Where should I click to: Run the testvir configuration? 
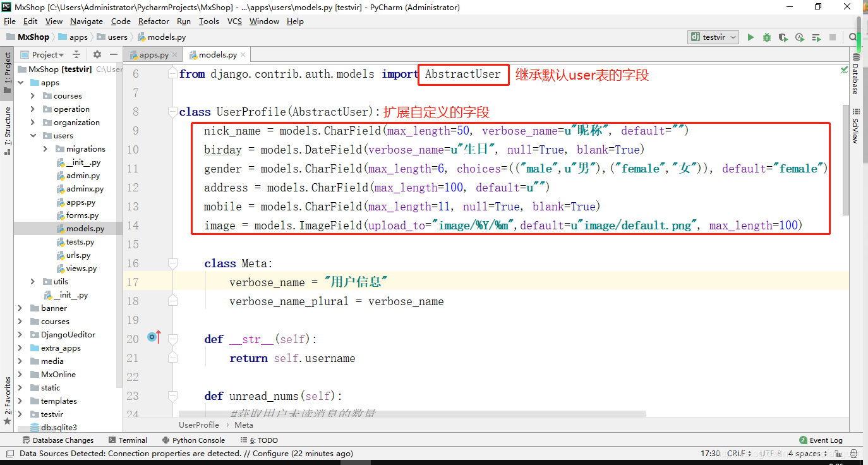pyautogui.click(x=750, y=37)
